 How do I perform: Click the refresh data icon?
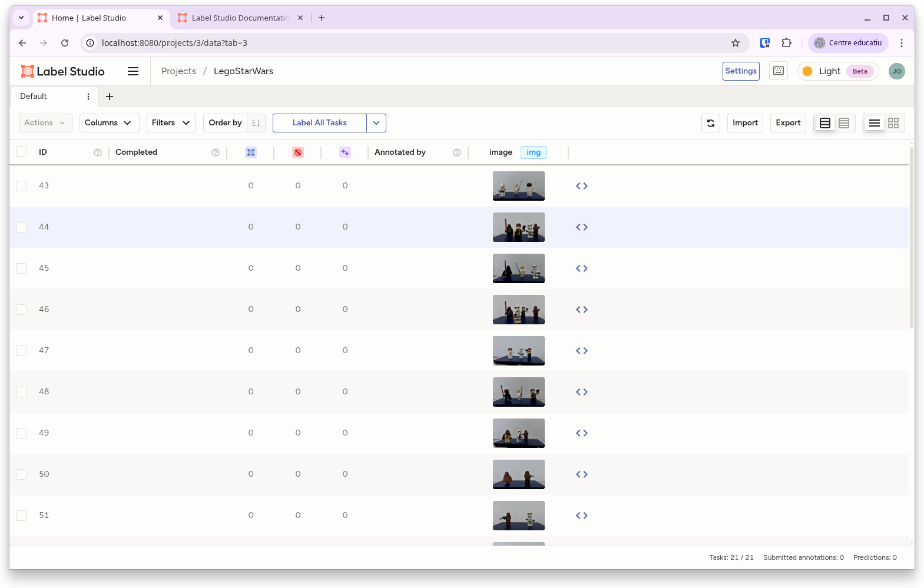click(x=711, y=123)
